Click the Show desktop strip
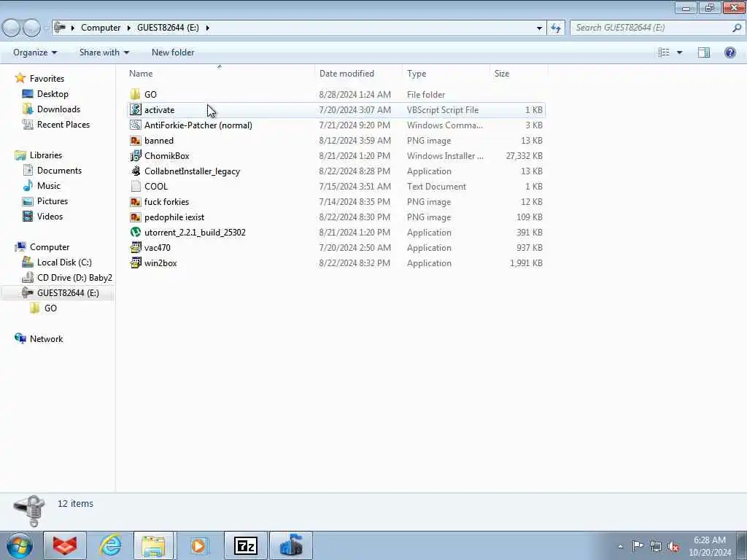This screenshot has height=560, width=747. [x=741, y=545]
